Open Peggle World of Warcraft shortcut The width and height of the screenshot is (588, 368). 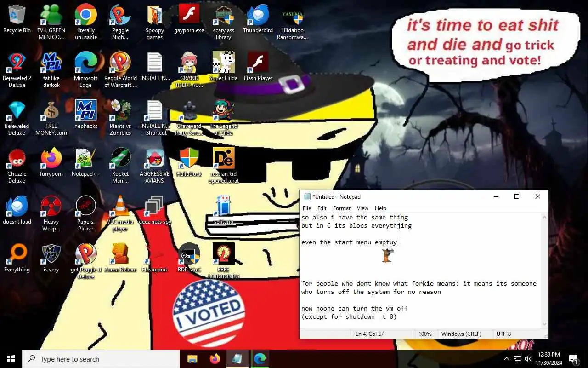point(120,70)
